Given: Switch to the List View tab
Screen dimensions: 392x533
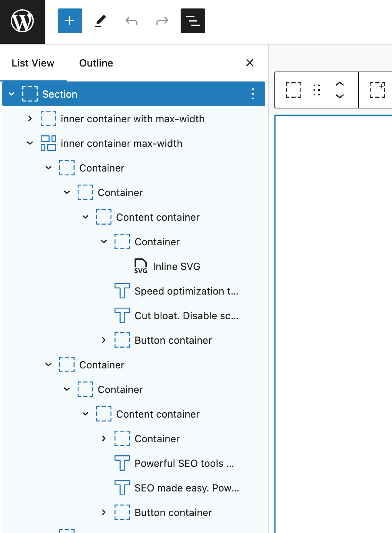Looking at the screenshot, I should (x=33, y=63).
